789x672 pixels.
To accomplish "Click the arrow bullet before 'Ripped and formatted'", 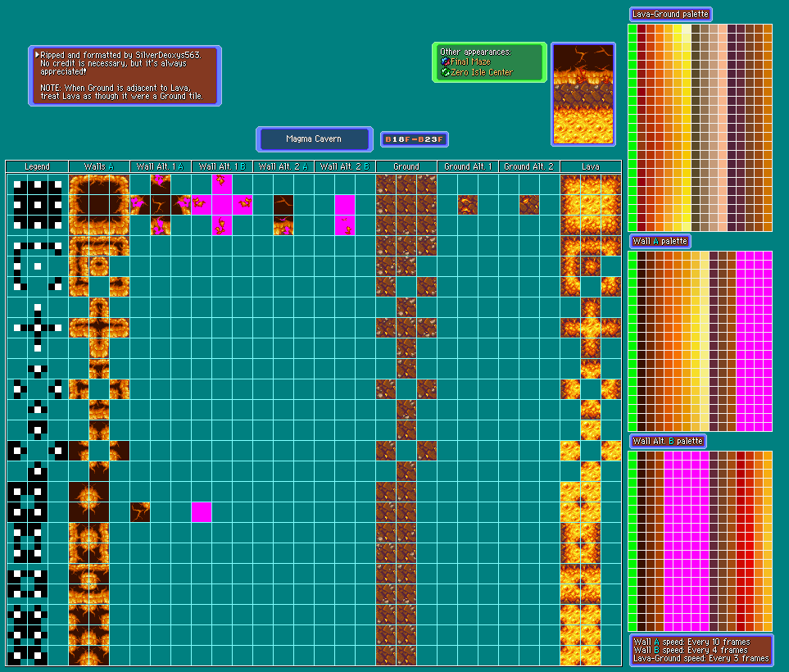I will tap(37, 54).
